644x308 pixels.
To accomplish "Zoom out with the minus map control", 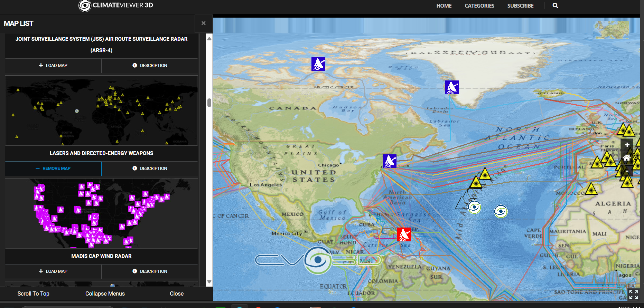I will [627, 171].
